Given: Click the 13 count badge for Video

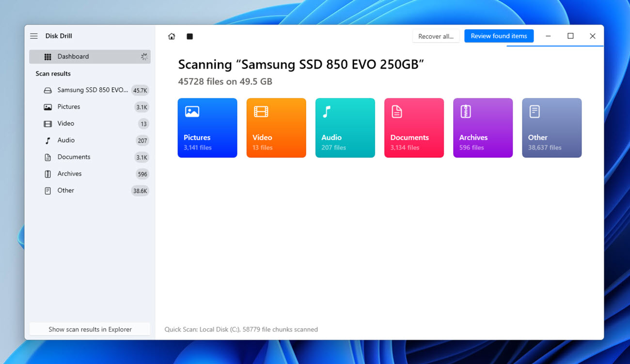Looking at the screenshot, I should [x=143, y=124].
